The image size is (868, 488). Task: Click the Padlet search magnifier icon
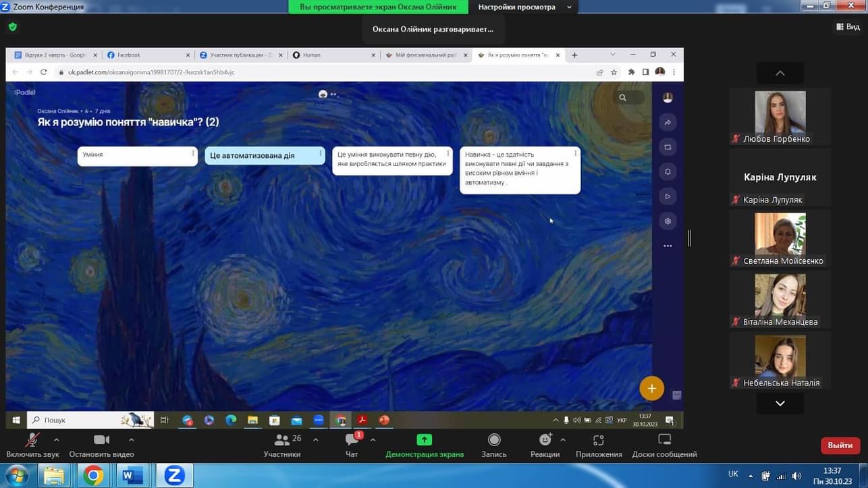pyautogui.click(x=622, y=98)
